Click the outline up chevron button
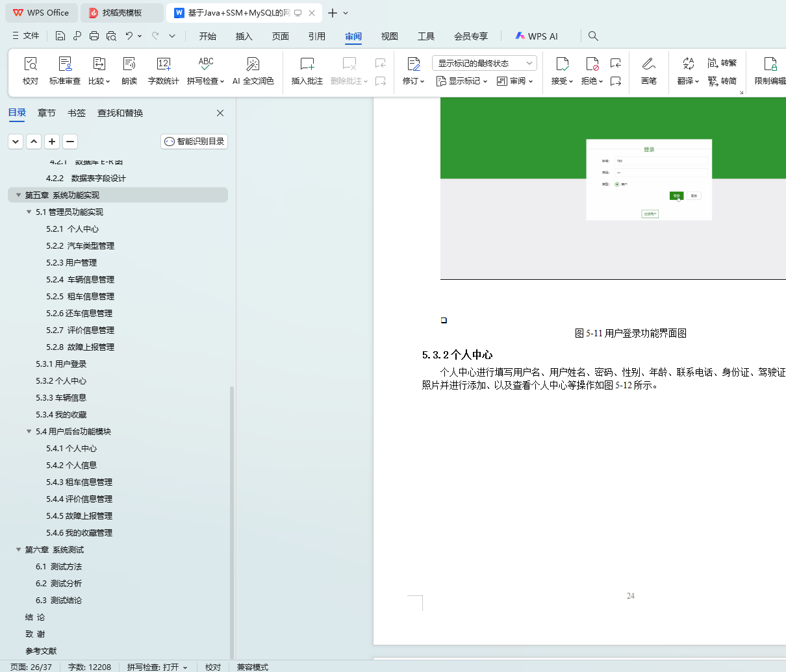This screenshot has width=786, height=672. point(34,142)
